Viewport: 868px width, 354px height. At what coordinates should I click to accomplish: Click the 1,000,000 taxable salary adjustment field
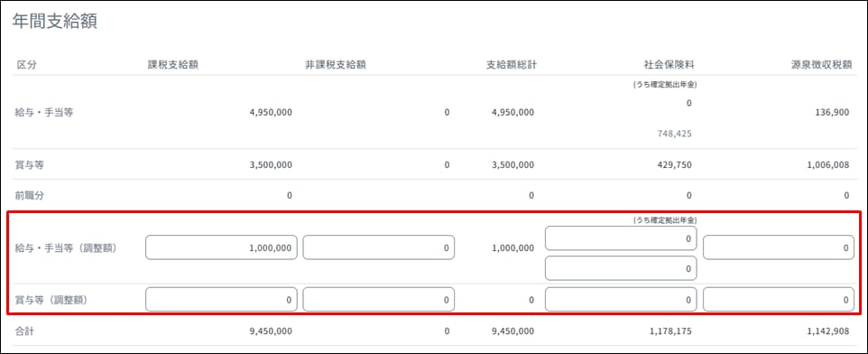(221, 247)
